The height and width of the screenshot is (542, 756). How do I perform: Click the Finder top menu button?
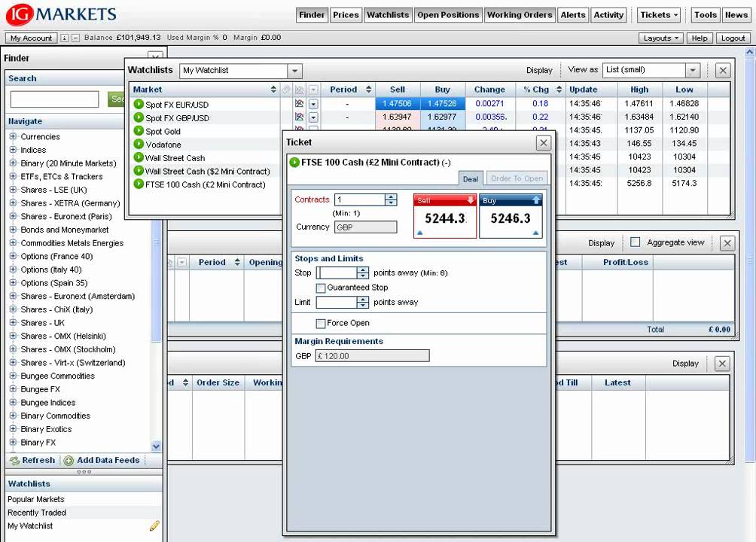[x=312, y=15]
